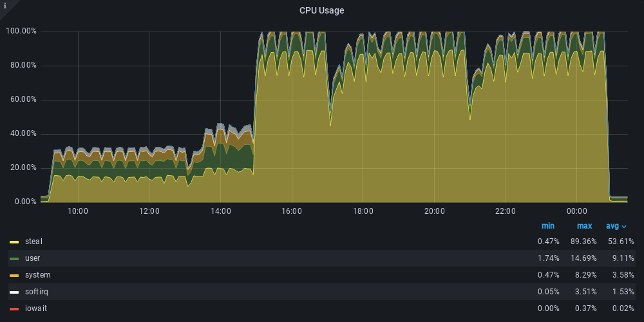Image resolution: width=644 pixels, height=322 pixels.
Task: Click the 22:00 label on time axis
Action: coord(506,211)
